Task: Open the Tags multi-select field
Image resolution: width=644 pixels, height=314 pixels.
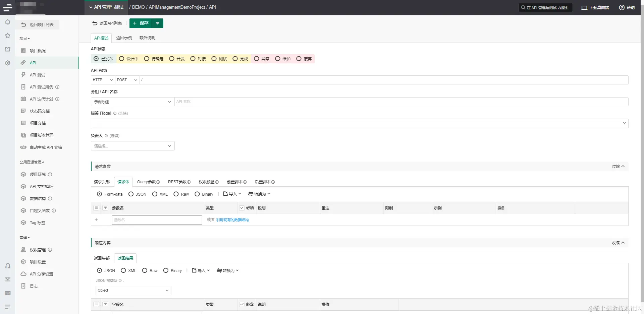Action: 360,123
